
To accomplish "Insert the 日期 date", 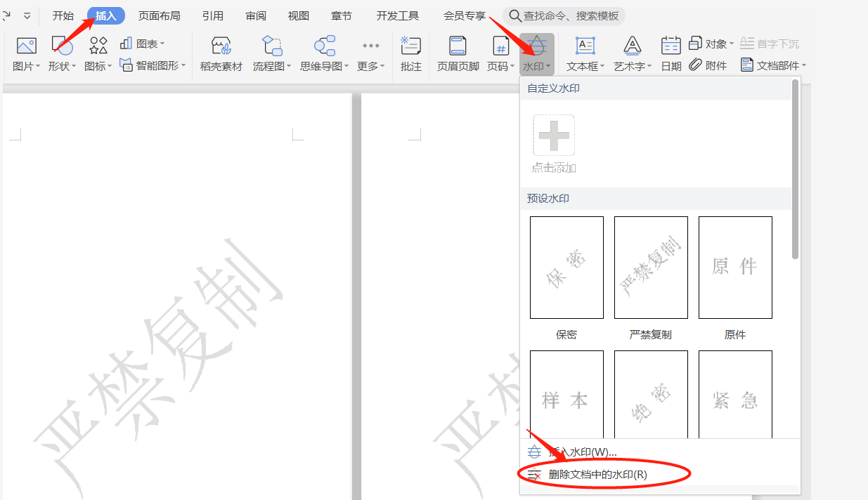I will click(x=671, y=55).
